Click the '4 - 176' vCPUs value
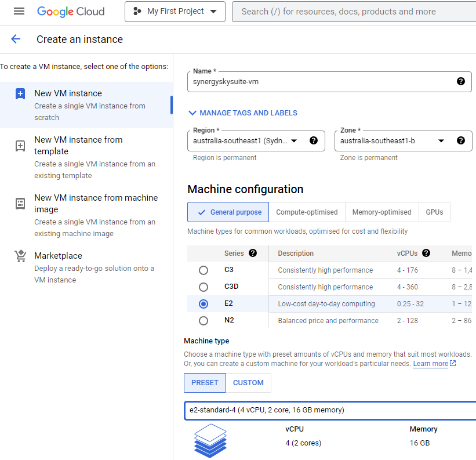The height and width of the screenshot is (460, 476). pos(408,270)
